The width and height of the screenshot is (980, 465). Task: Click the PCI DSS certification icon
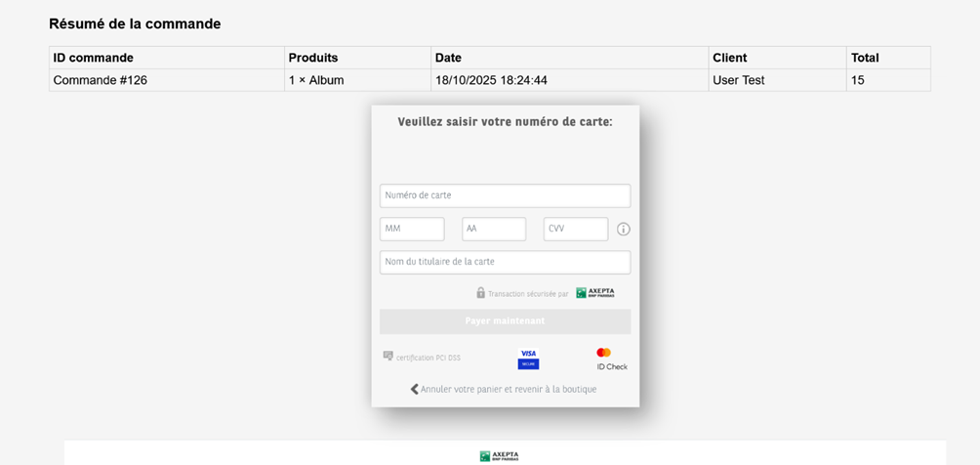coord(388,357)
